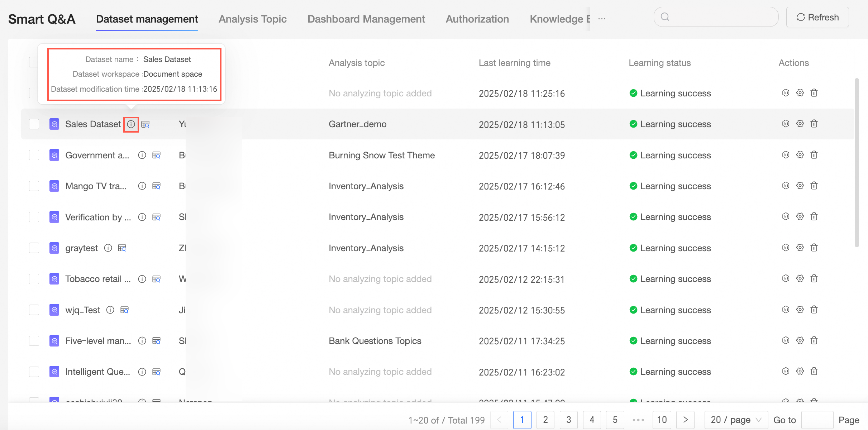Select Dashboard Management
Screen dimensions: 868x430
click(x=366, y=19)
